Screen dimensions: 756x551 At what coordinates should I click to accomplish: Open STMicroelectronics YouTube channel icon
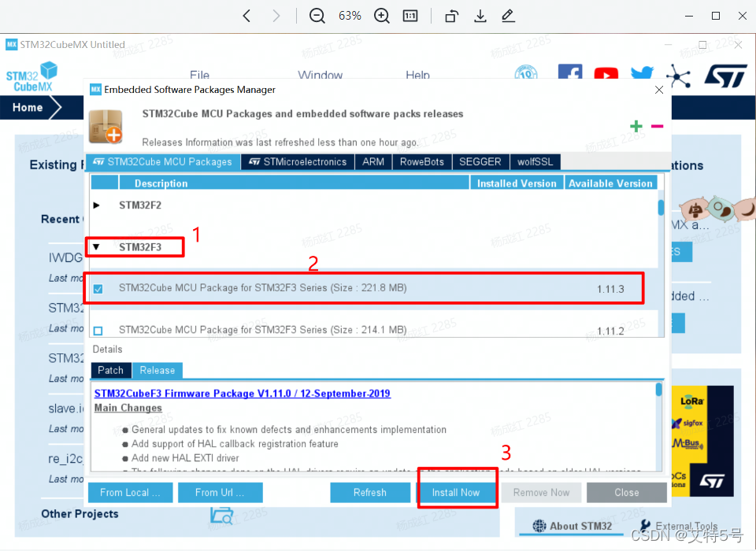(x=606, y=73)
